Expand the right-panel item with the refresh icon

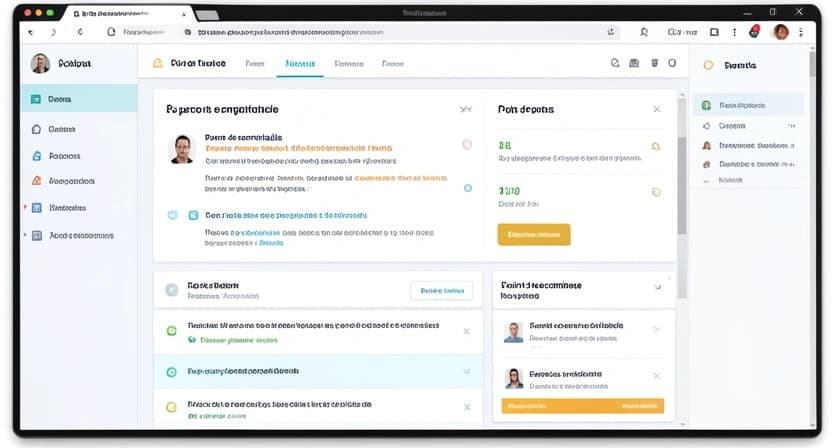tap(748, 126)
